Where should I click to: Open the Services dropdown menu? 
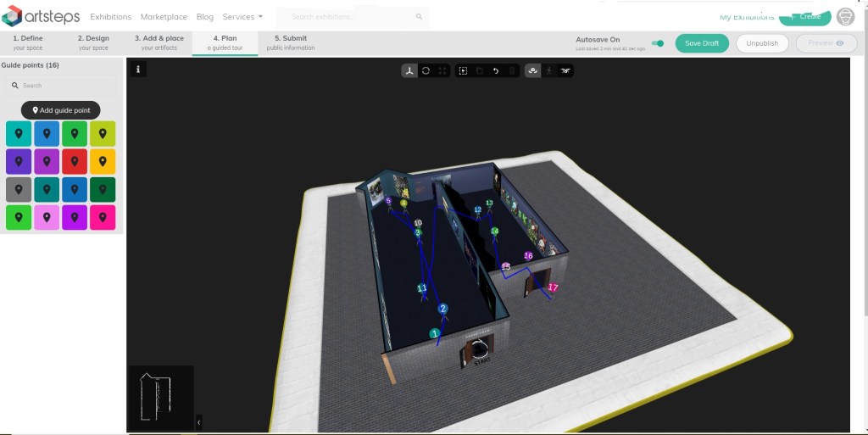[242, 17]
